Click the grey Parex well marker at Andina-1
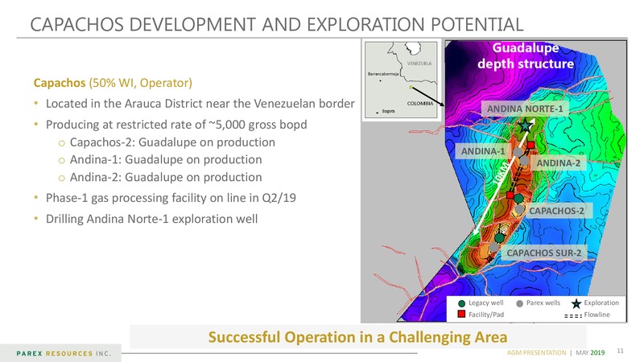Screen dimensions: 644x362 pos(518,152)
